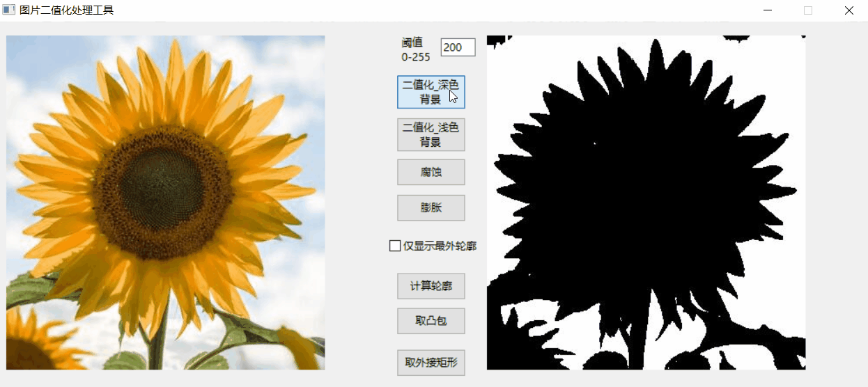Screen dimensions: 868x387
Task: Select the original sunflower image
Action: click(x=166, y=203)
